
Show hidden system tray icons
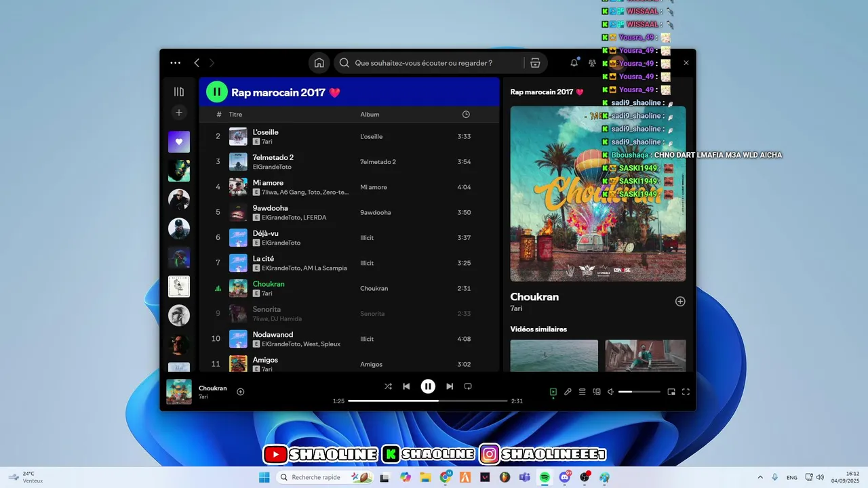[759, 477]
